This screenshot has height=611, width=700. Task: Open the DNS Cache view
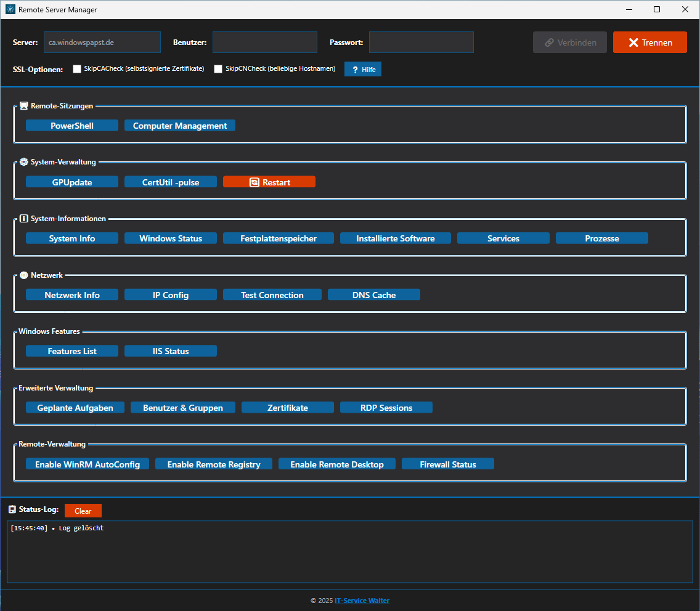coord(374,295)
